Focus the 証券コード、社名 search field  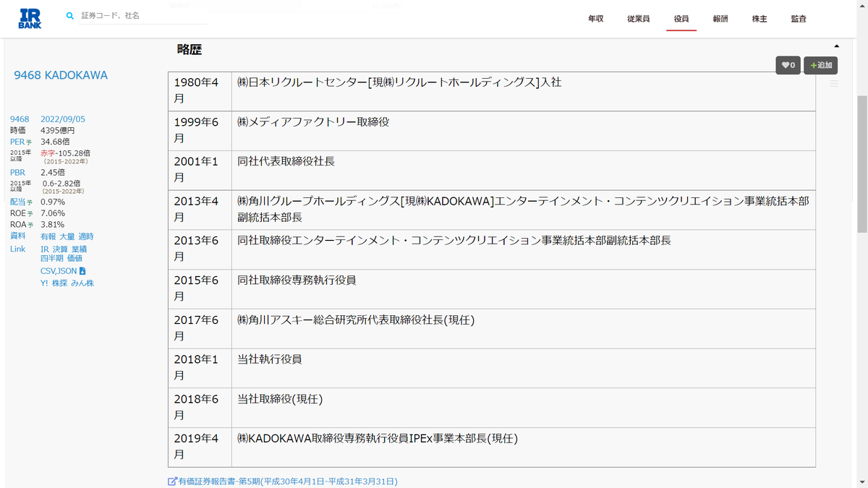click(x=143, y=15)
